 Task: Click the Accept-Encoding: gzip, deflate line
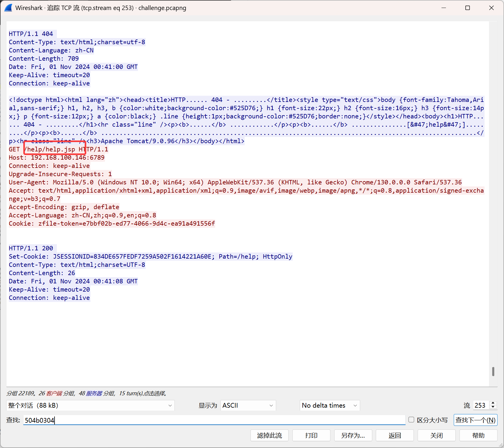tap(64, 207)
